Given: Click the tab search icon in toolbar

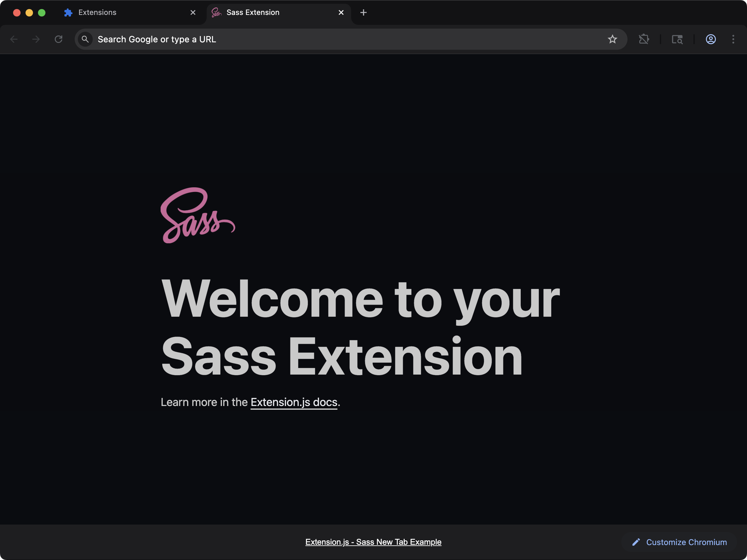Looking at the screenshot, I should point(677,39).
